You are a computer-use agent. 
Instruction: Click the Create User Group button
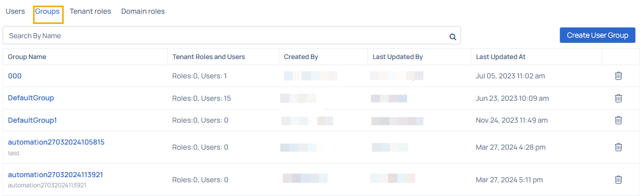[x=598, y=35]
